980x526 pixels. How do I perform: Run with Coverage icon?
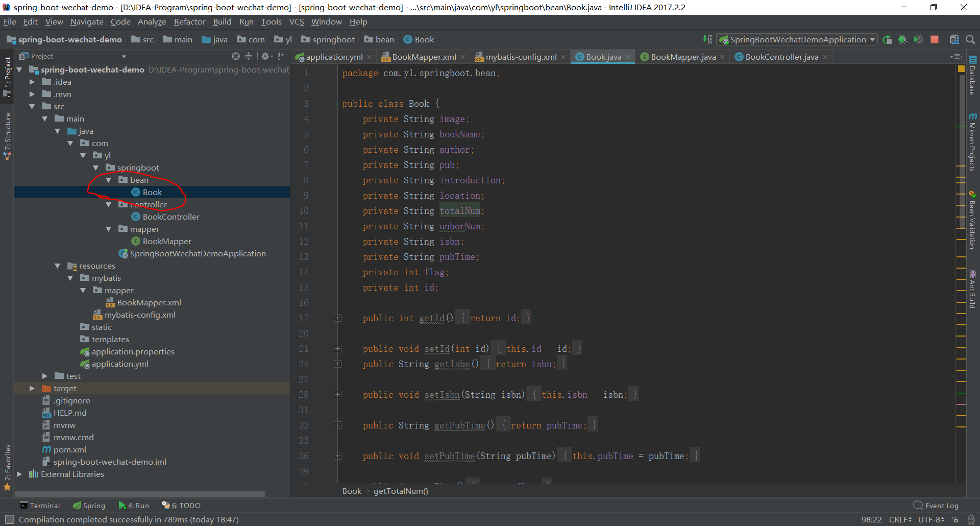[x=918, y=40]
